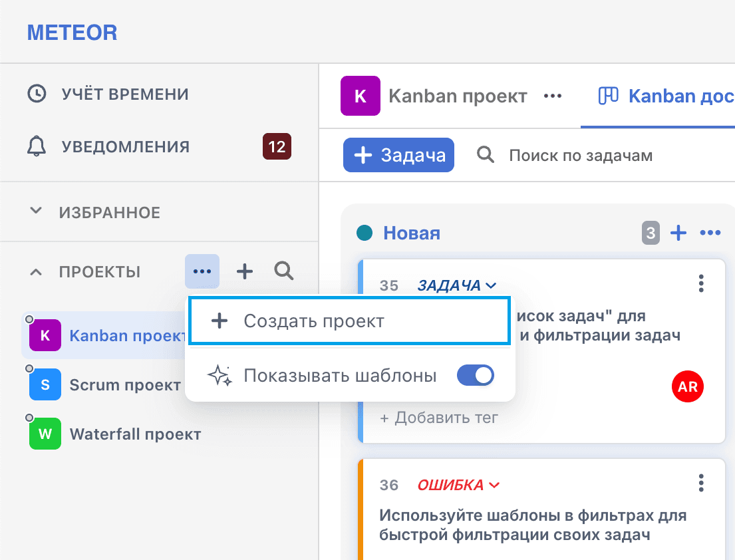Open Kanban project options three dots
The width and height of the screenshot is (735, 560).
[x=553, y=96]
